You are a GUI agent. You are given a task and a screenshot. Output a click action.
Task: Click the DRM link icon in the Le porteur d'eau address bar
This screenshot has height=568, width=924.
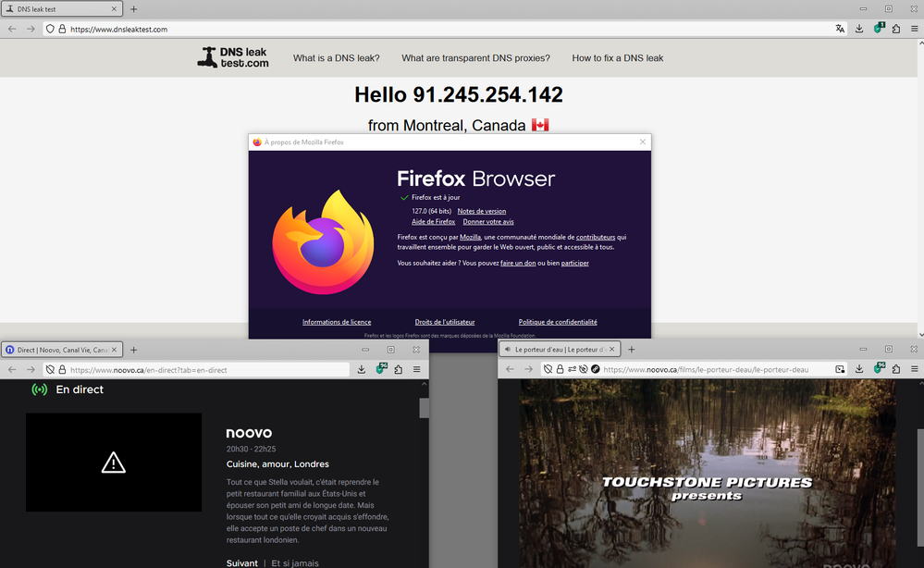point(595,369)
